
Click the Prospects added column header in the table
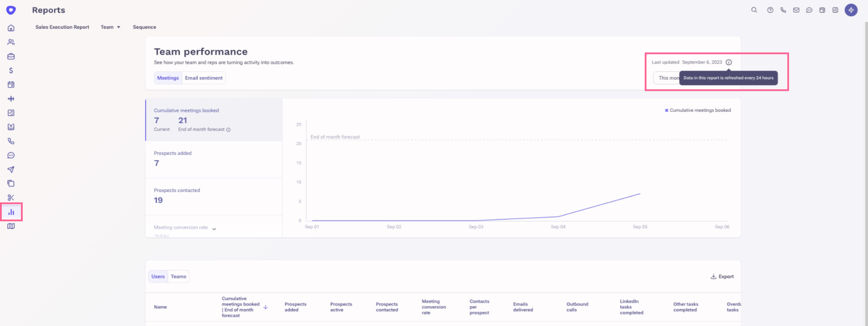(295, 307)
